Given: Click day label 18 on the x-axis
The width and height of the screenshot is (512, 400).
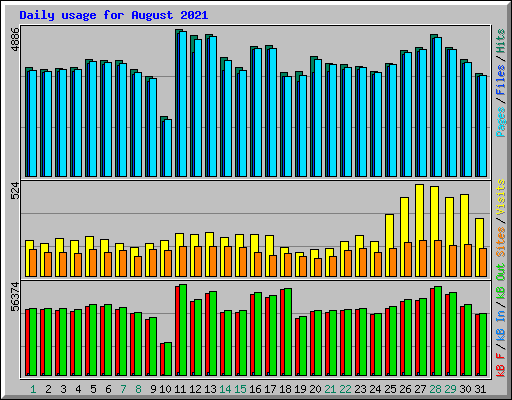Looking at the screenshot, I should (285, 389).
